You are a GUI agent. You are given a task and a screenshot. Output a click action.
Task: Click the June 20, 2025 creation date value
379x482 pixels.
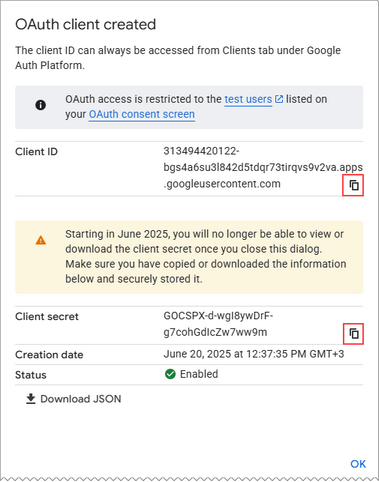click(x=254, y=354)
